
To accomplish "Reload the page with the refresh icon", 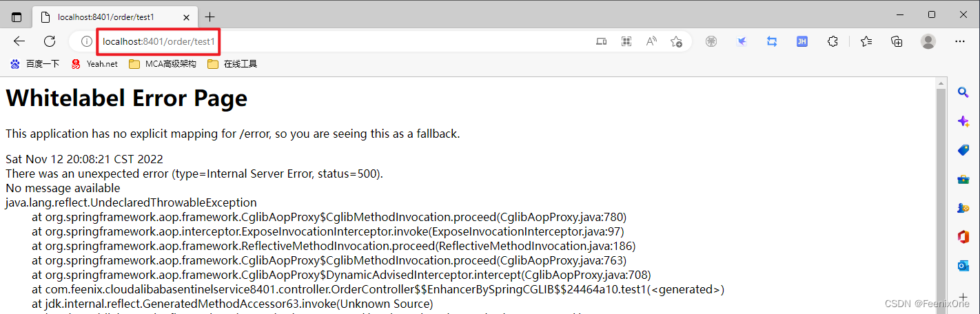I will coord(50,41).
